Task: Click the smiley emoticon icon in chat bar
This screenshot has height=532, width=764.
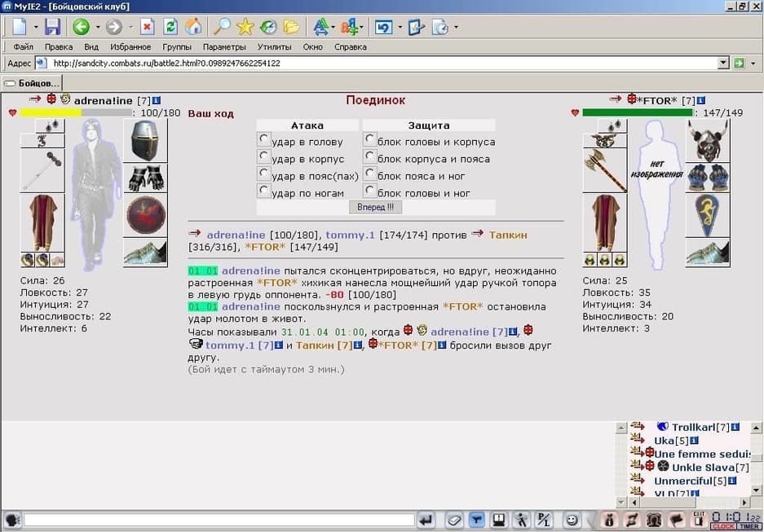Action: (572, 521)
